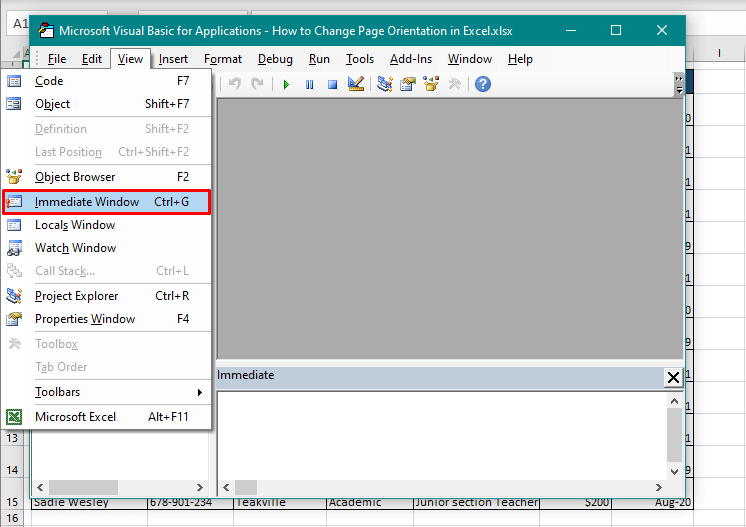
Task: Open the Help menu
Action: (520, 59)
